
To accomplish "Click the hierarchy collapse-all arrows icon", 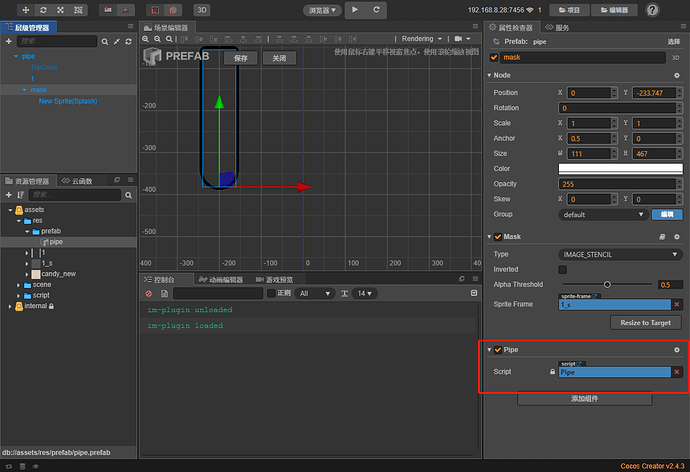I will pos(117,42).
